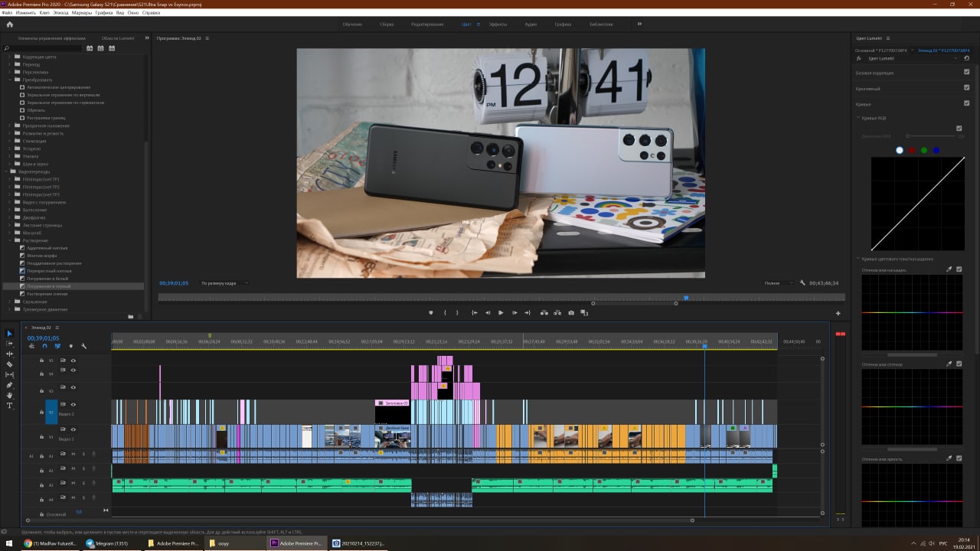Image resolution: width=980 pixels, height=551 pixels.
Task: Select blue curve channel
Action: tap(936, 150)
